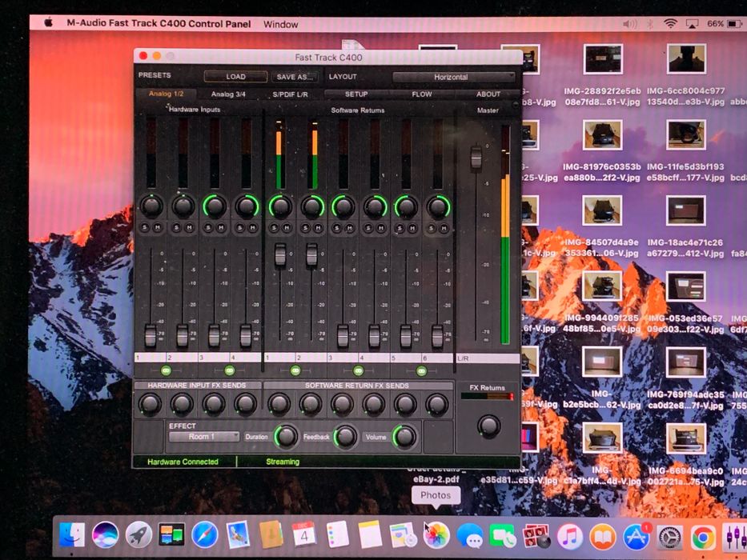Open Photos app in the Dock

436,536
